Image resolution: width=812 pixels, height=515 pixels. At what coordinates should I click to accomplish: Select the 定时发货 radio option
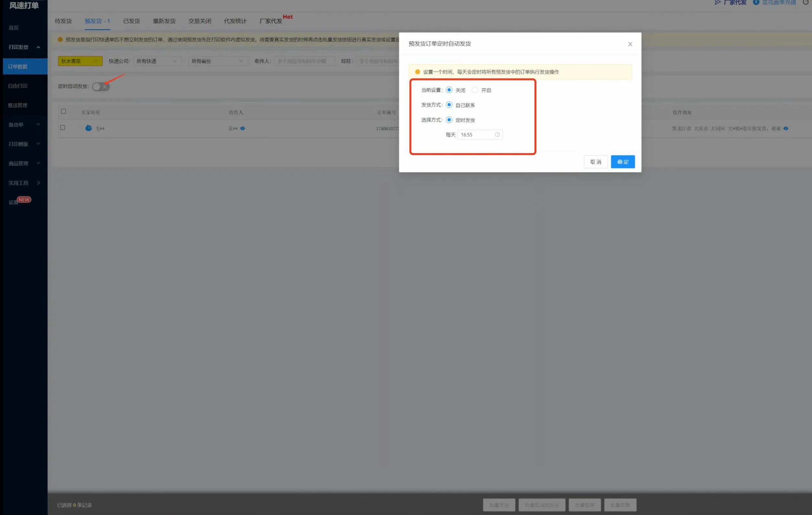449,120
